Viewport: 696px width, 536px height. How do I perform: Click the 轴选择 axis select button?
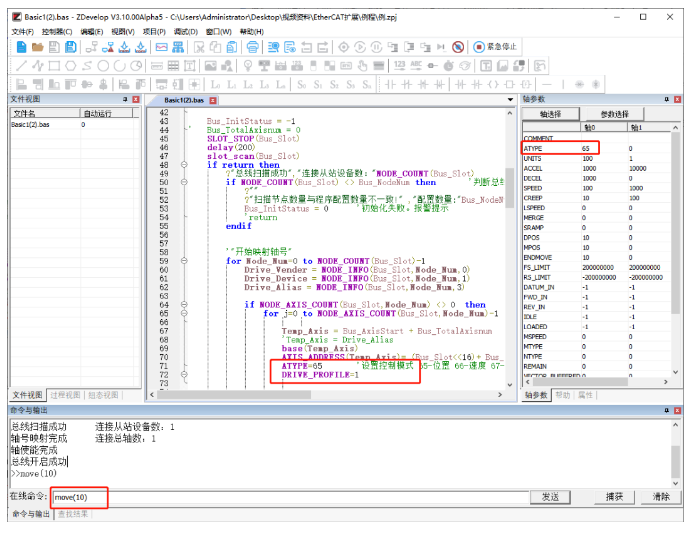551,114
